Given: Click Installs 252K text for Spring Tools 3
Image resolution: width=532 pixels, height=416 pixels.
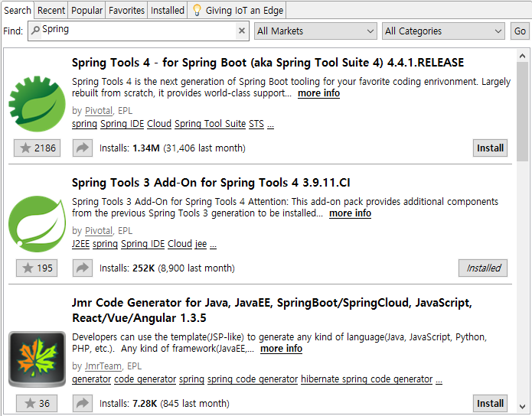Looking at the screenshot, I should pos(167,268).
